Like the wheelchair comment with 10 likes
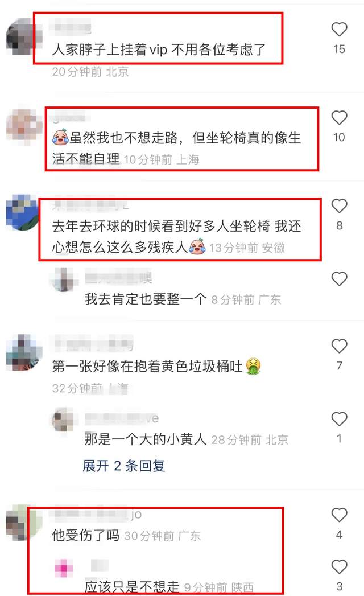 click(339, 118)
